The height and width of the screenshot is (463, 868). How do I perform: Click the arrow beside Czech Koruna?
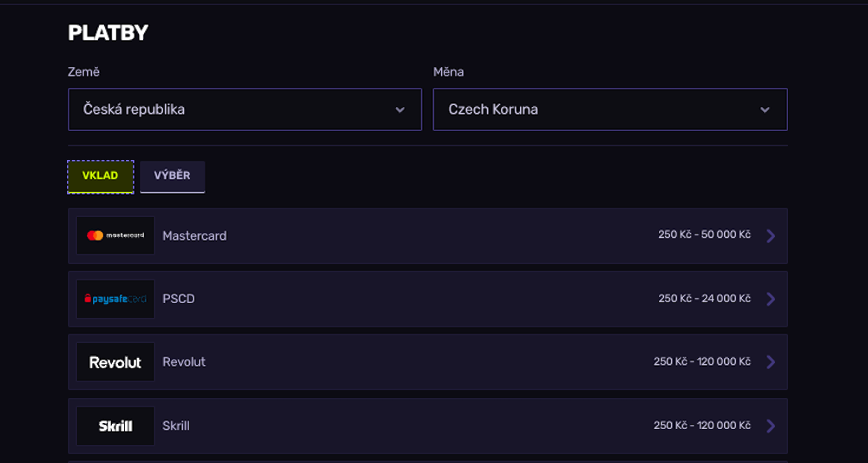[x=765, y=110]
